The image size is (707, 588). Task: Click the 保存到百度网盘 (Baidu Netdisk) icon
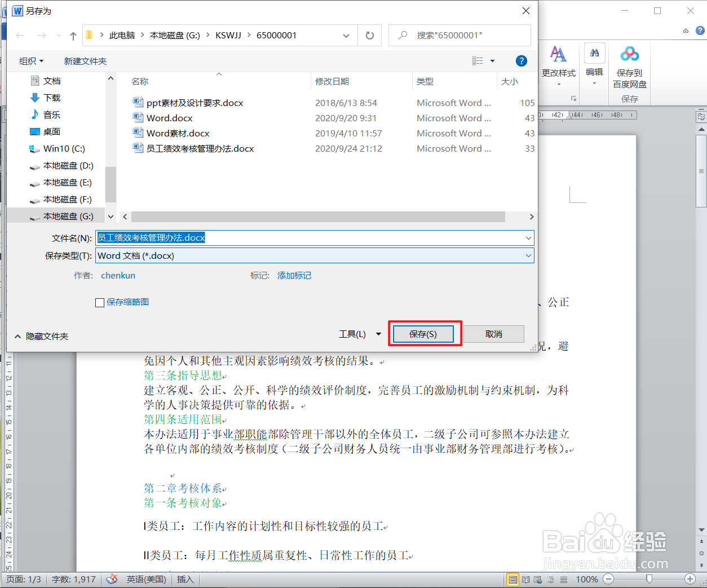click(629, 54)
